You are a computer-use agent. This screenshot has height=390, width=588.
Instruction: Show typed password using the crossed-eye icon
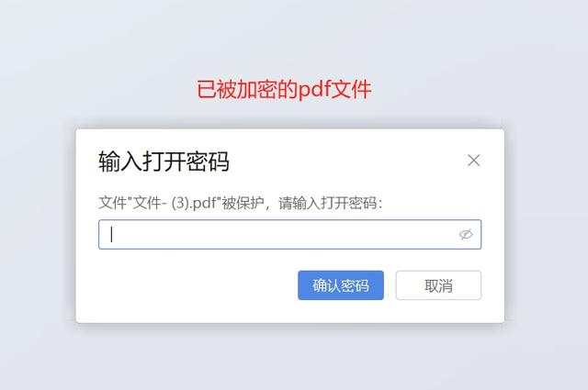(x=466, y=235)
